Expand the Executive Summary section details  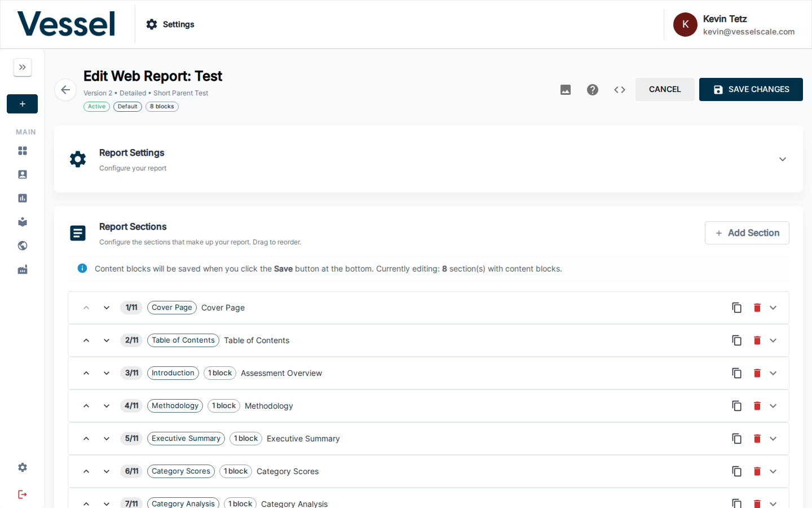[x=773, y=439]
